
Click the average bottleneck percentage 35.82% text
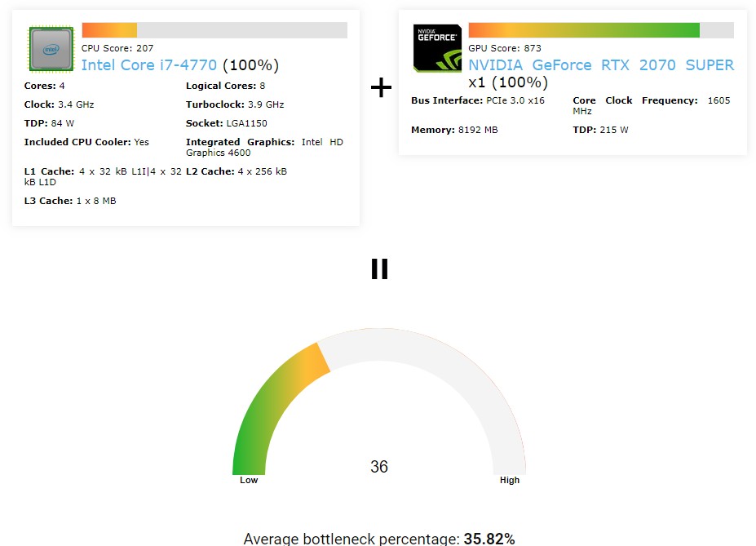tap(379, 539)
